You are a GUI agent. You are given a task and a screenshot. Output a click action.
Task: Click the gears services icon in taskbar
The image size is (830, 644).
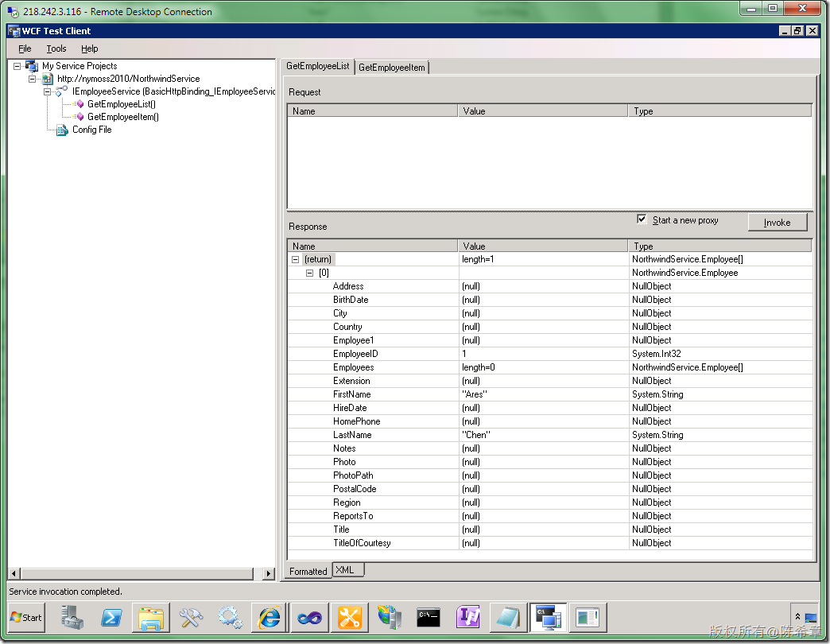click(231, 618)
